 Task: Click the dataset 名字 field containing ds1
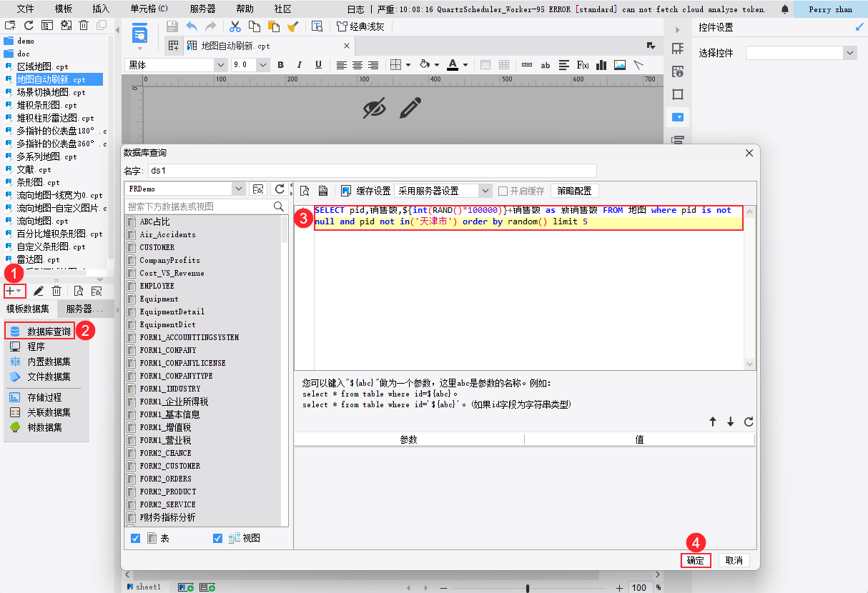tap(372, 171)
